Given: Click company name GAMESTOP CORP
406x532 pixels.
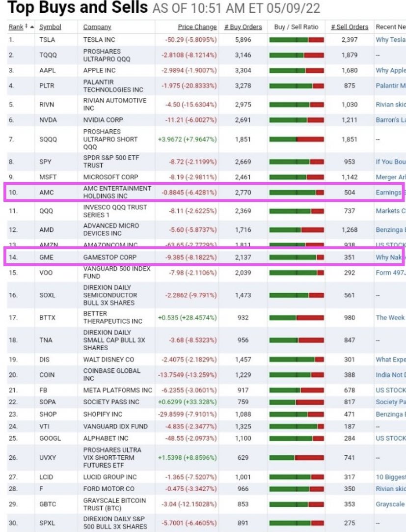Looking at the screenshot, I should pos(110,257).
